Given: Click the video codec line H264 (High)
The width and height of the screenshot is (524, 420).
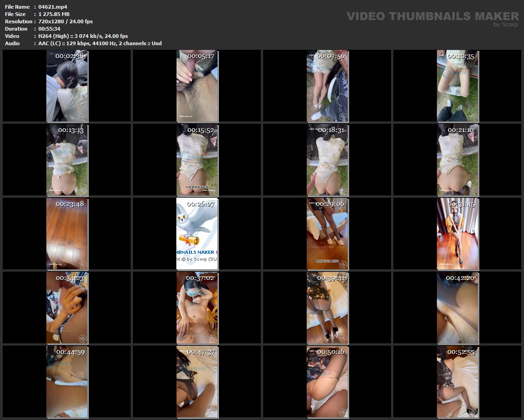Looking at the screenshot, I should (83, 36).
